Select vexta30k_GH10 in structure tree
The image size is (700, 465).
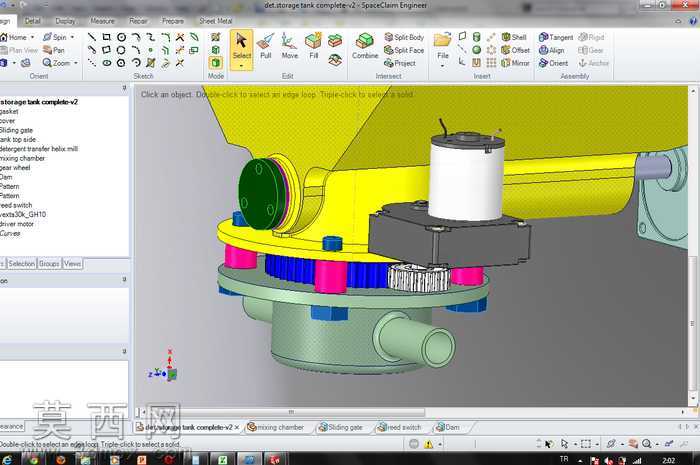pos(23,214)
